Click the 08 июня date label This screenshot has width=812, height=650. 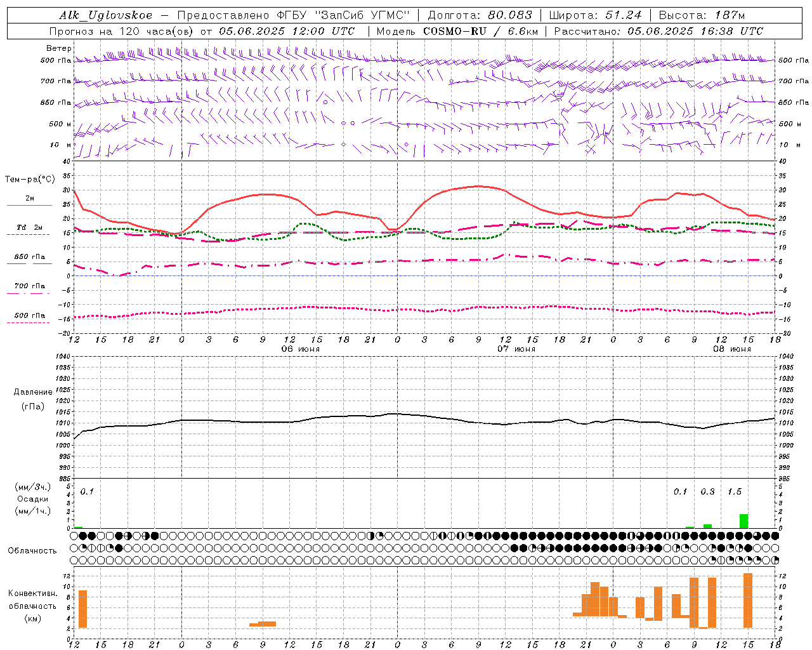(x=732, y=349)
